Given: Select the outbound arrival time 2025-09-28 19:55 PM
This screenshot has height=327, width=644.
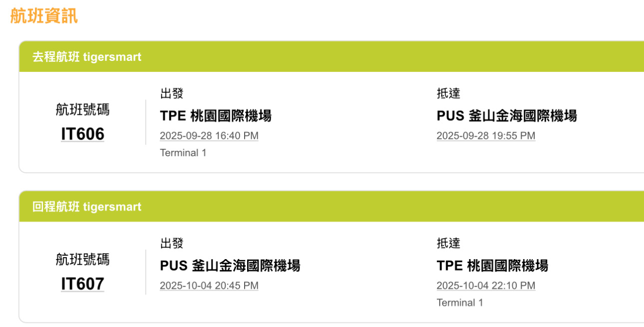Looking at the screenshot, I should [486, 136].
